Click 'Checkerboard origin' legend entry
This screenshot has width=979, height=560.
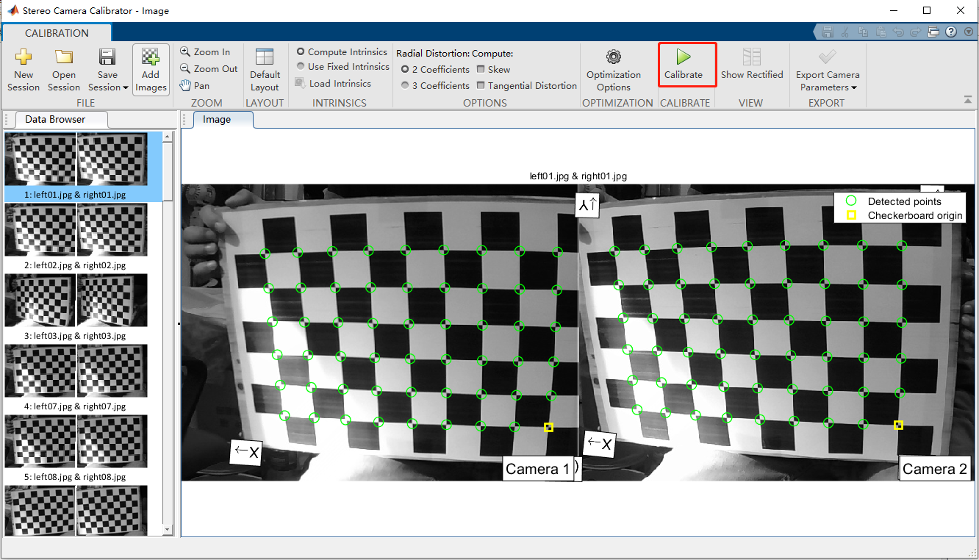915,215
